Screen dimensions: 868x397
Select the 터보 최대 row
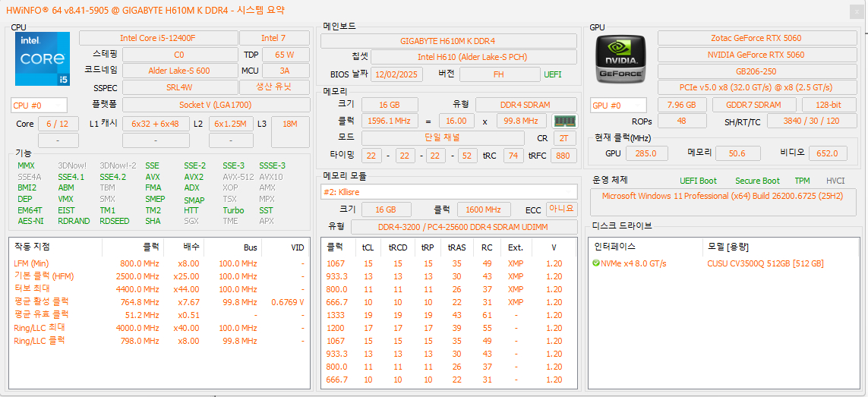coord(160,289)
